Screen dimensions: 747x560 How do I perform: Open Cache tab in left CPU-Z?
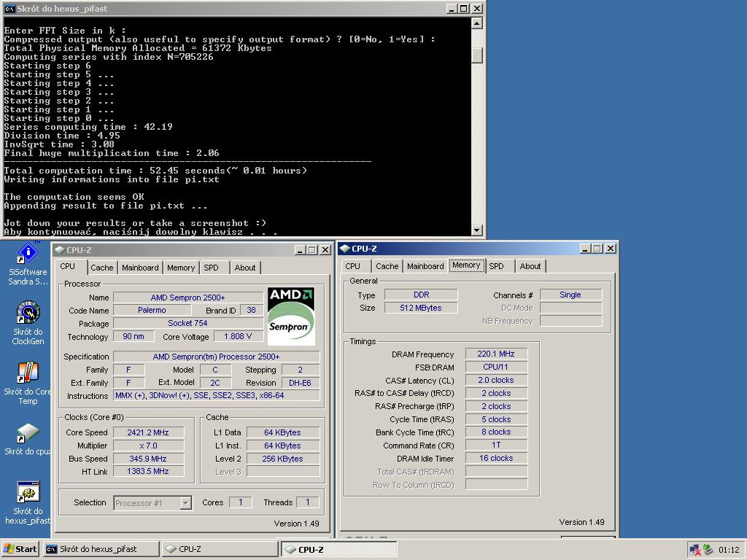[x=102, y=268]
